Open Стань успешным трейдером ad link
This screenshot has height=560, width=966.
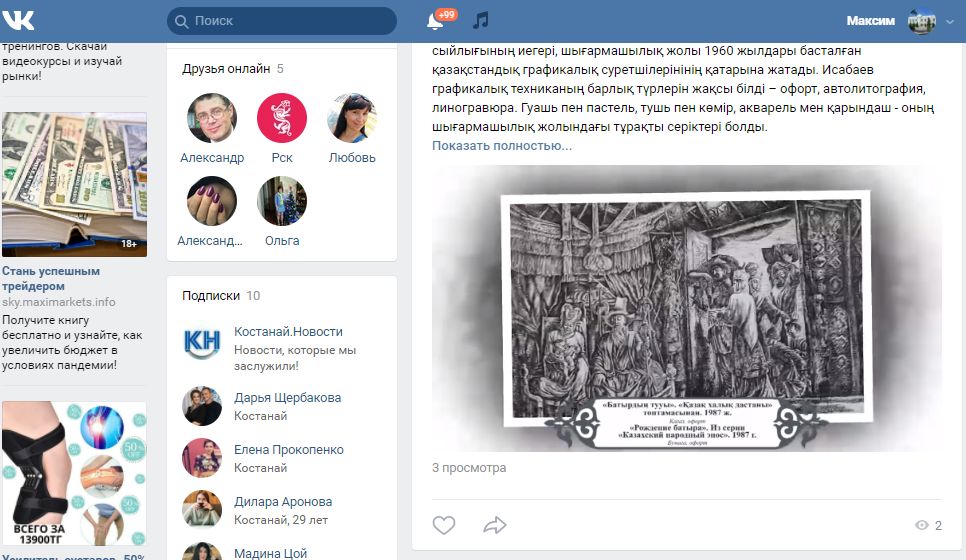51,278
